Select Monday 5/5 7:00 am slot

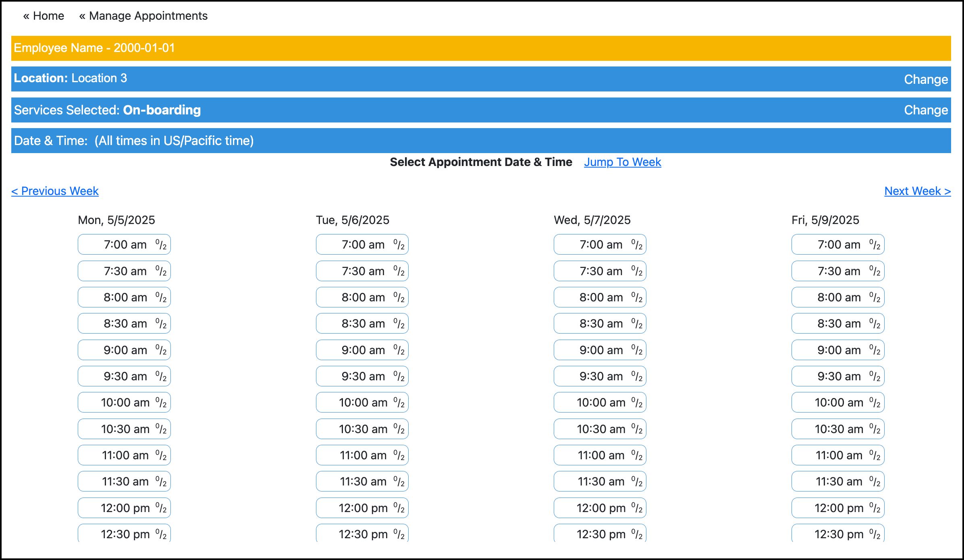124,245
